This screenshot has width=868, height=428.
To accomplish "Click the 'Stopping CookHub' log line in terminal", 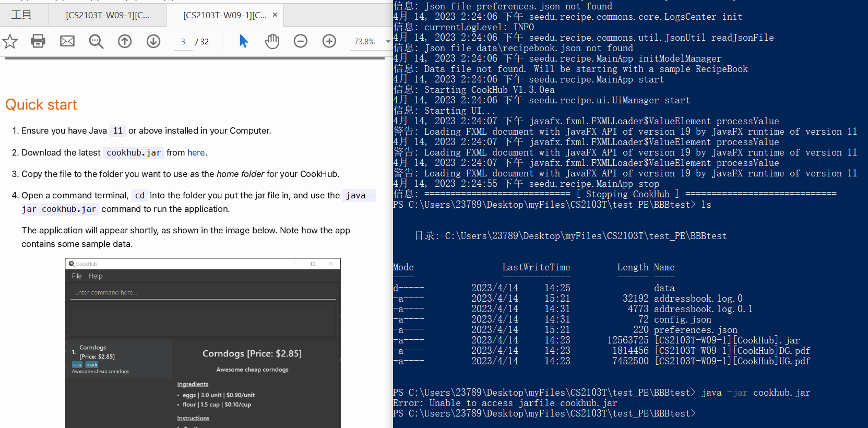I will tap(615, 194).
